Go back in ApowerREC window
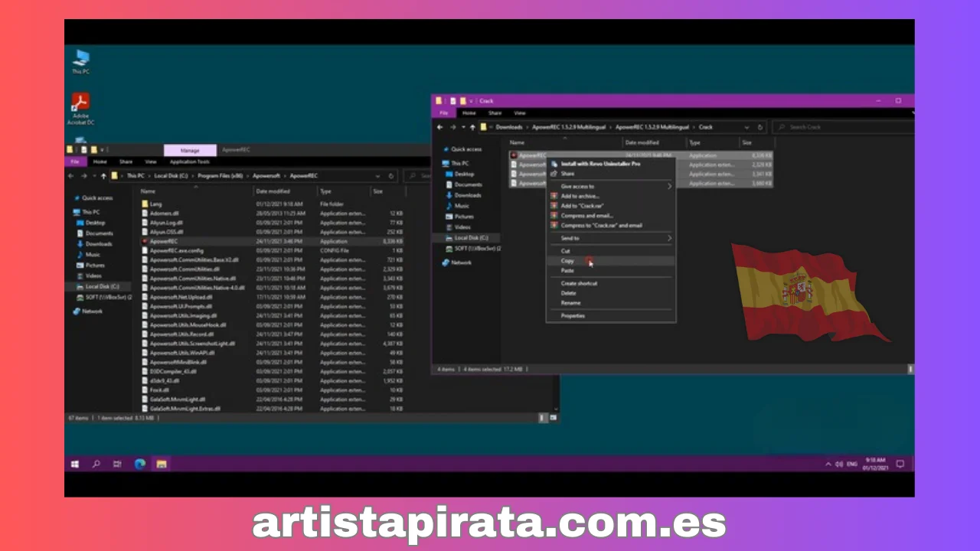 71,175
